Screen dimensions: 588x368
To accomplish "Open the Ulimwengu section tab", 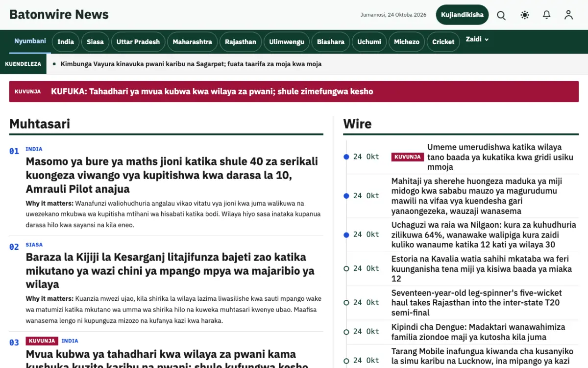I will [287, 42].
